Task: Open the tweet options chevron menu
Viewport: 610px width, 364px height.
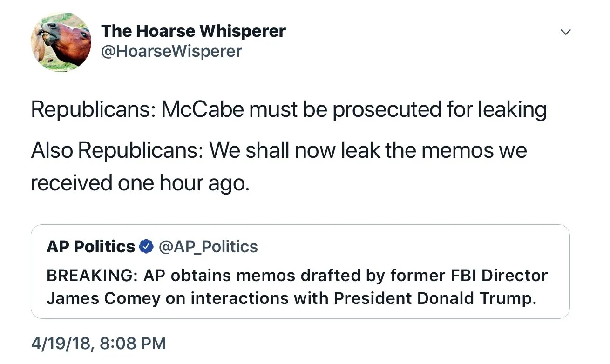Action: (x=565, y=32)
